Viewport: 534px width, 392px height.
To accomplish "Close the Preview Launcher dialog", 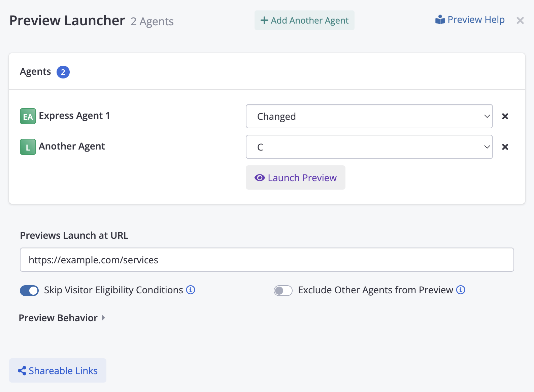I will click(520, 21).
